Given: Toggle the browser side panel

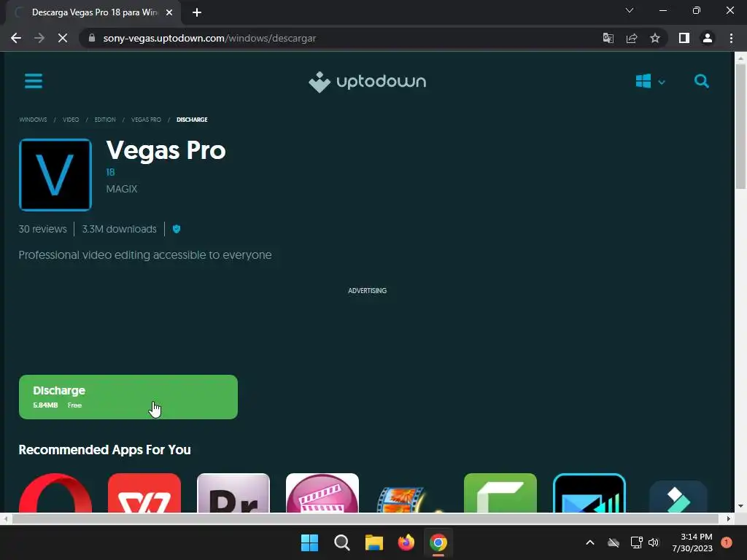Looking at the screenshot, I should [x=684, y=38].
